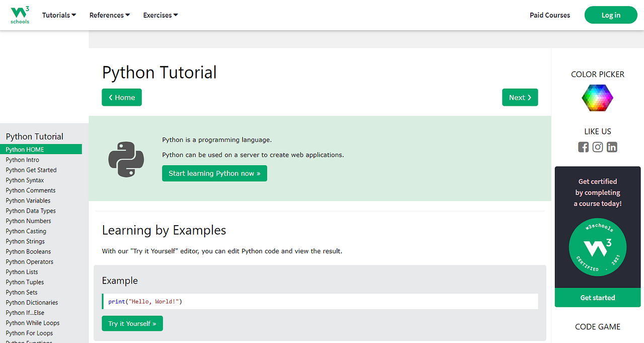Open the Paid Courses menu item
This screenshot has width=644, height=343.
pyautogui.click(x=549, y=15)
